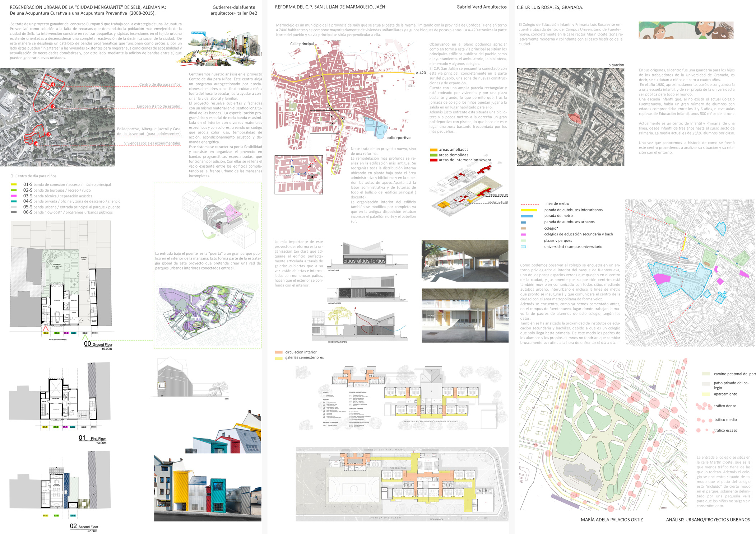Click the 'plazas y parques' legend entry
The width and height of the screenshot is (756, 534).
click(x=558, y=240)
